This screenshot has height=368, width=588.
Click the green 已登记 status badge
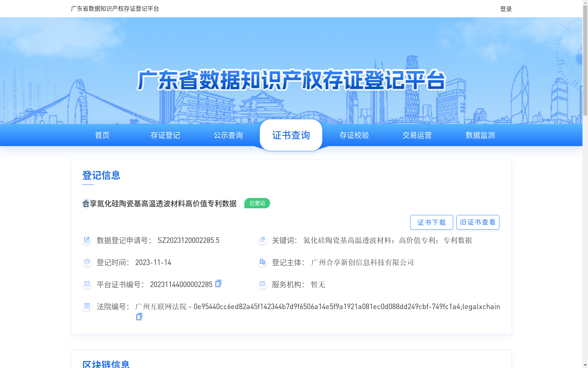[x=257, y=203]
